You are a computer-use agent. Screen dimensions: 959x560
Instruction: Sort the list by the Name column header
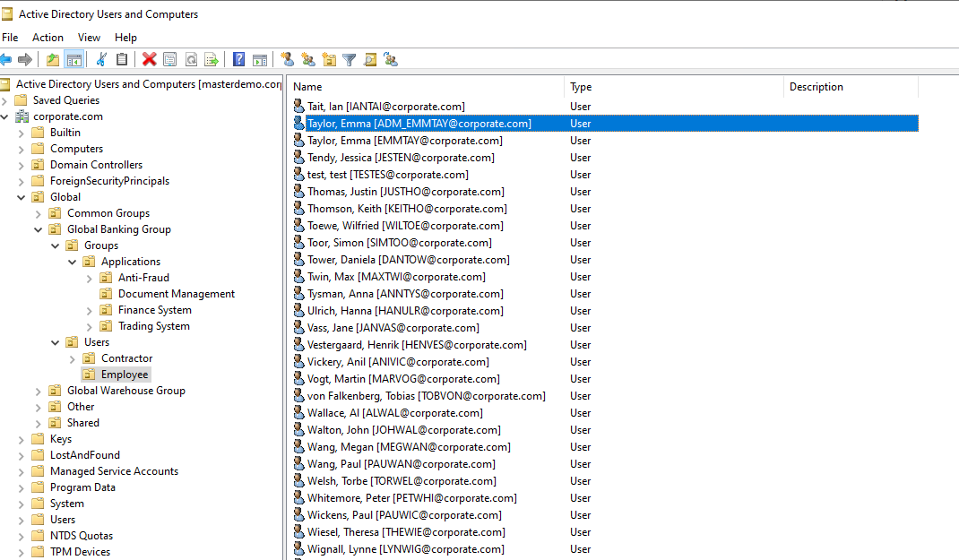426,87
